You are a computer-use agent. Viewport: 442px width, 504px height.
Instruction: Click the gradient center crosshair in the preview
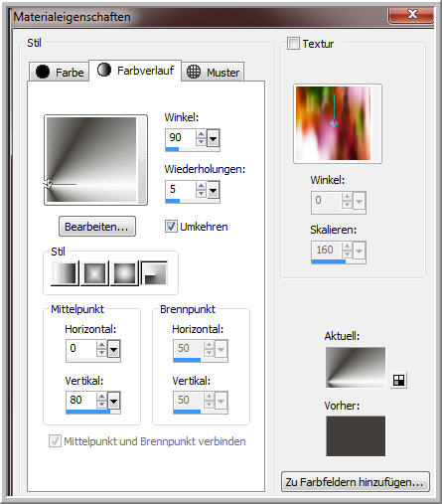point(49,184)
